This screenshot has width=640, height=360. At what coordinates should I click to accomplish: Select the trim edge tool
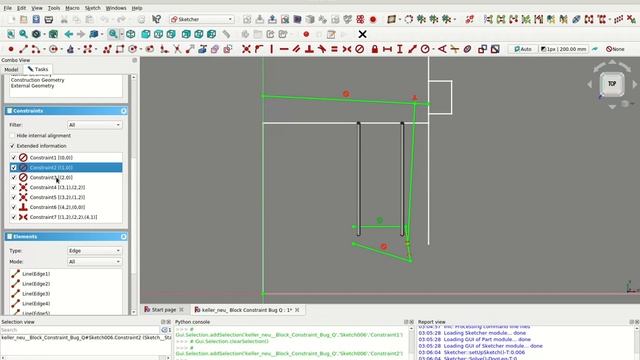pos(177,49)
